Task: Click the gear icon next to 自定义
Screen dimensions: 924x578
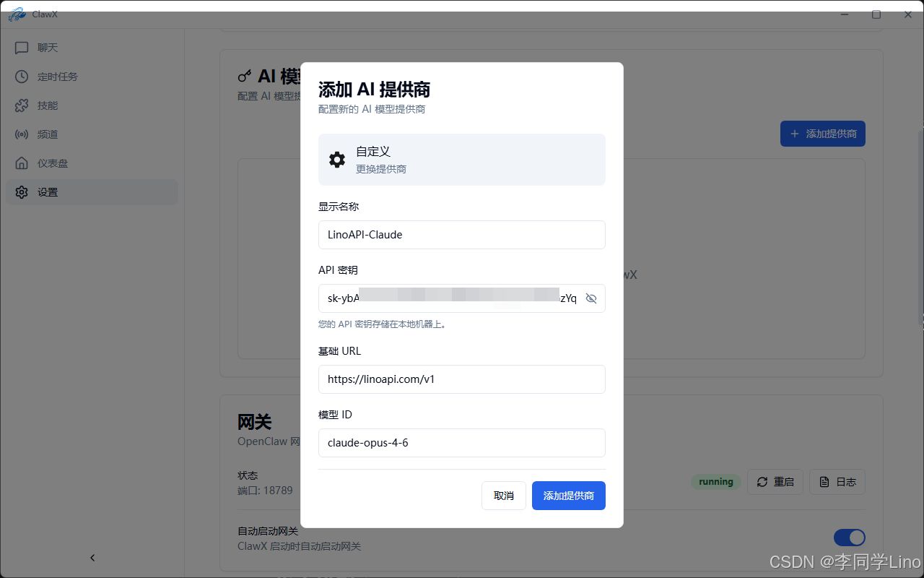Action: pos(337,159)
